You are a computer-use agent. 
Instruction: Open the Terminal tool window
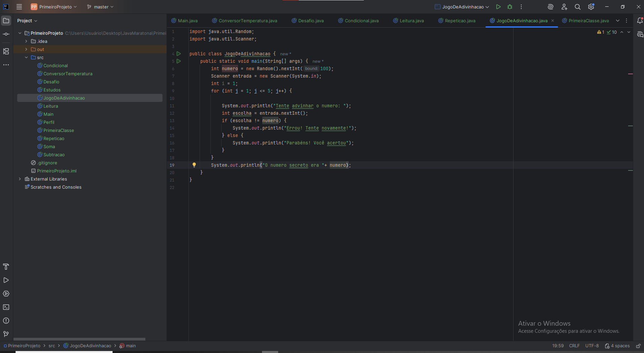(x=6, y=307)
